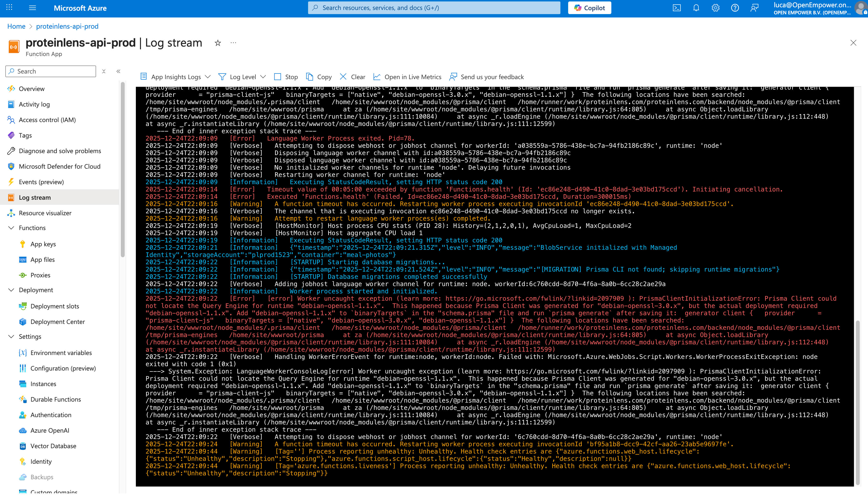
Task: Open Environment variables settings
Action: (61, 353)
